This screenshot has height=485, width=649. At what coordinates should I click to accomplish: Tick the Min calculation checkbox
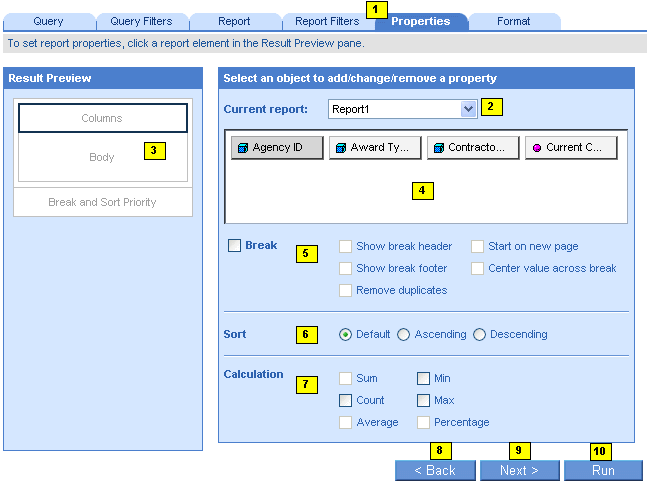[x=424, y=379]
